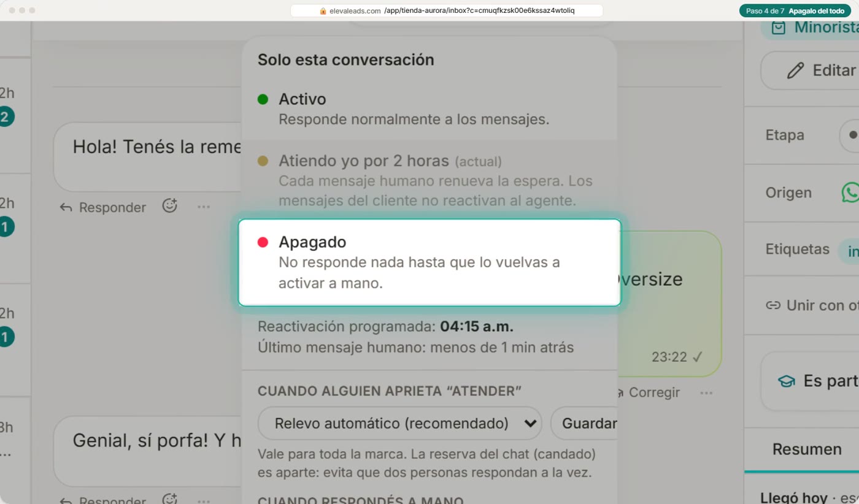The width and height of the screenshot is (859, 504).
Task: Click the "Solo esta conversación" heading
Action: [x=346, y=59]
